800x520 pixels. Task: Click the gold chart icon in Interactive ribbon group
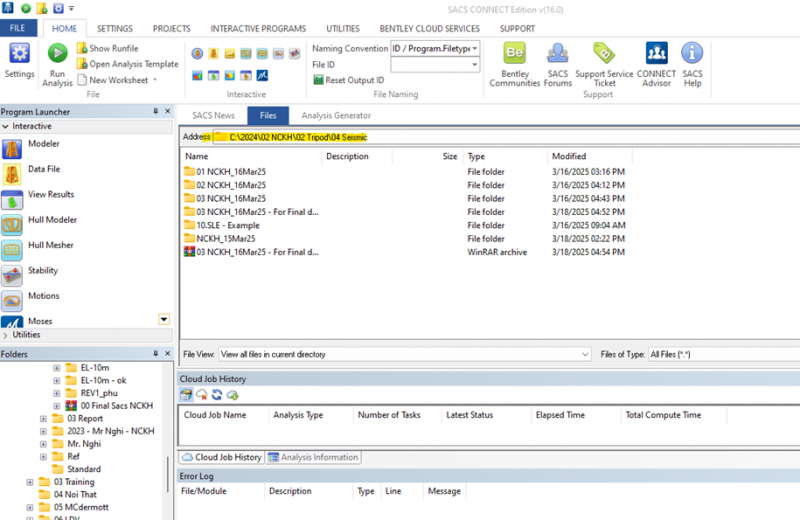(230, 54)
